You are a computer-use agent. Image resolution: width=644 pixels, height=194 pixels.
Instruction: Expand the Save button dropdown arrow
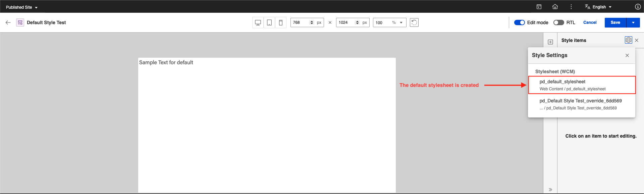click(x=633, y=22)
